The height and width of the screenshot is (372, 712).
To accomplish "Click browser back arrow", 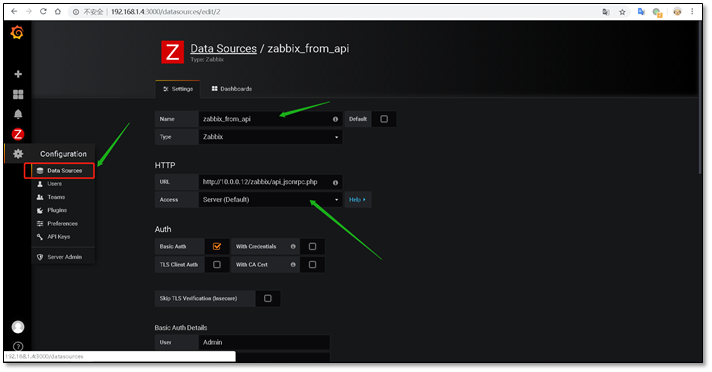I will pyautogui.click(x=14, y=11).
